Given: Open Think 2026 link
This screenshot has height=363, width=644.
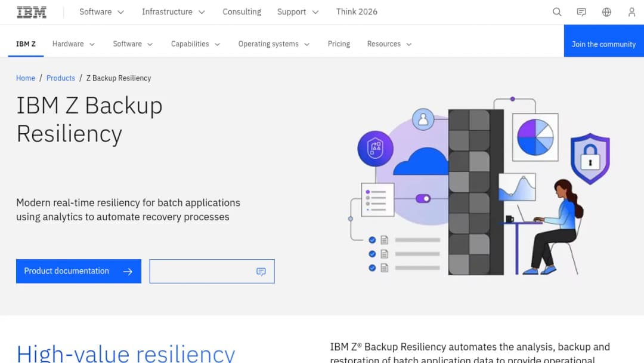Looking at the screenshot, I should 357,12.
